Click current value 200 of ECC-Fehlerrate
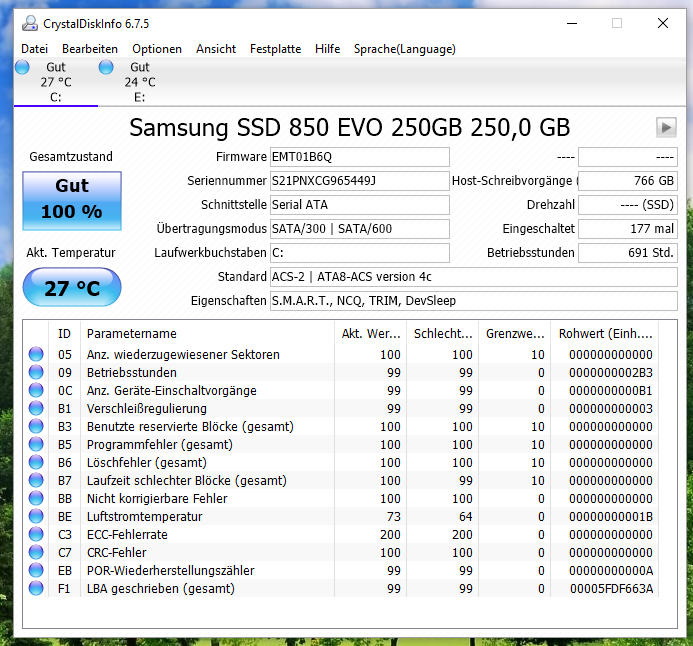The image size is (693, 646). point(390,535)
